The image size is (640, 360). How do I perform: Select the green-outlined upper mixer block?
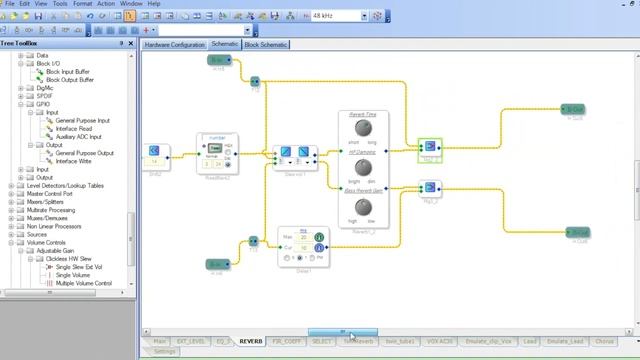(430, 150)
